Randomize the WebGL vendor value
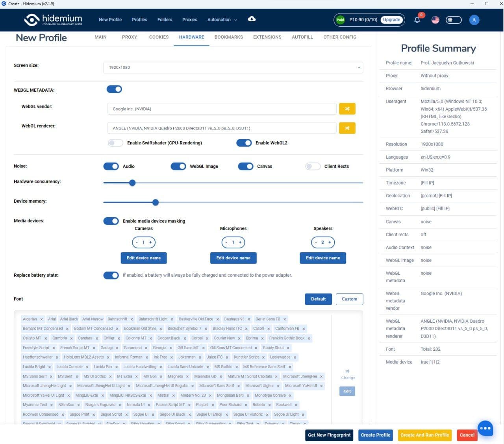The image size is (504, 444). click(x=347, y=109)
